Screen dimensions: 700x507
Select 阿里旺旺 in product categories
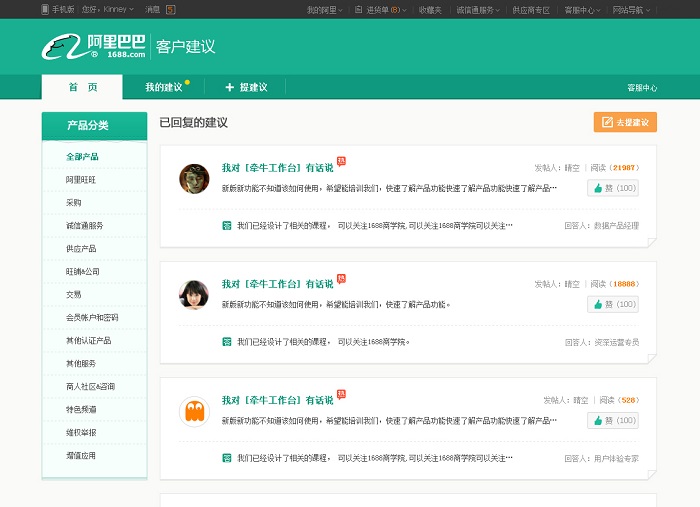pyautogui.click(x=81, y=180)
